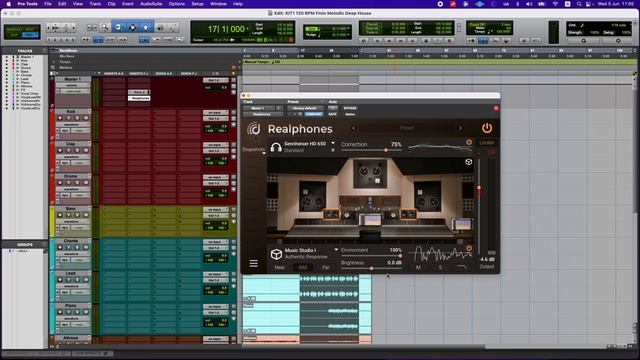
Task: Select the Near listening position
Action: pos(280,267)
